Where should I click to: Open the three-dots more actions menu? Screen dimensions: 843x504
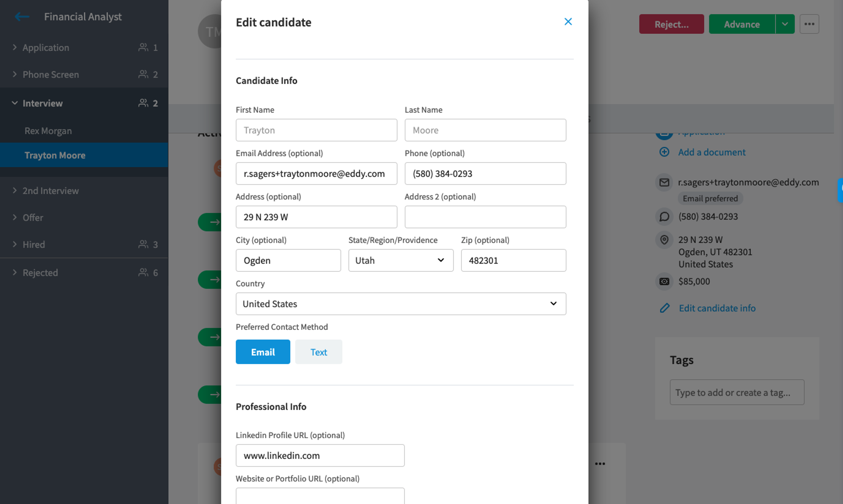coord(809,24)
